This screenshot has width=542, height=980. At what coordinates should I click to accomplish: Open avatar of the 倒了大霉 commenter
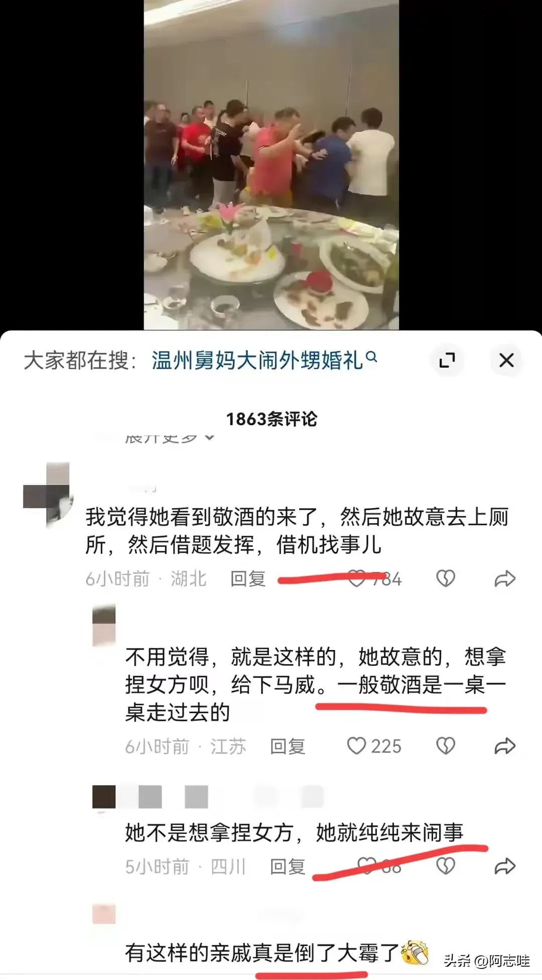coord(104,914)
